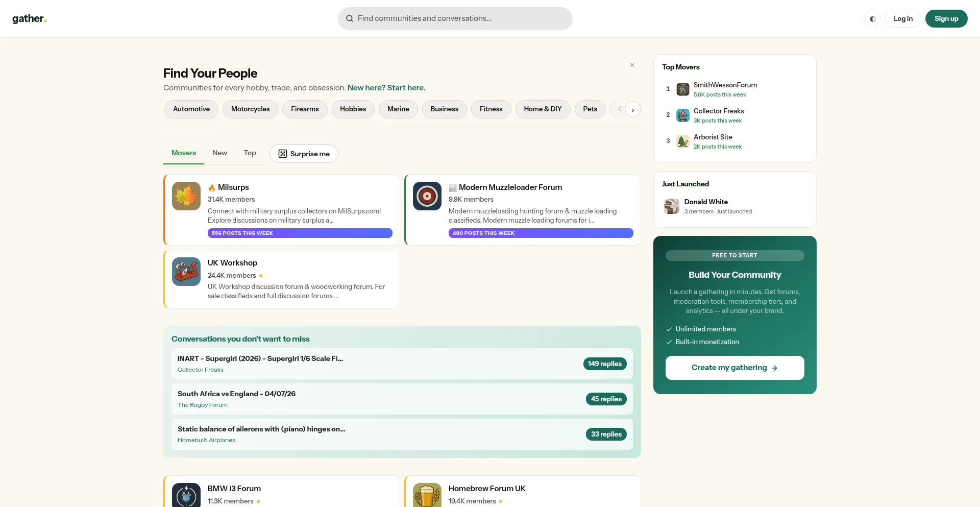Select the Marine category chip
The image size is (980, 507).
pos(398,109)
